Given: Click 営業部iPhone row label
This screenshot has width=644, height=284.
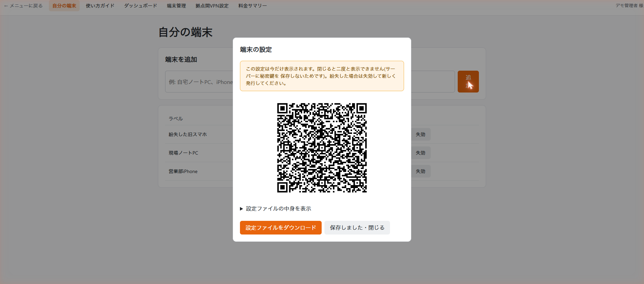Looking at the screenshot, I should [x=183, y=171].
